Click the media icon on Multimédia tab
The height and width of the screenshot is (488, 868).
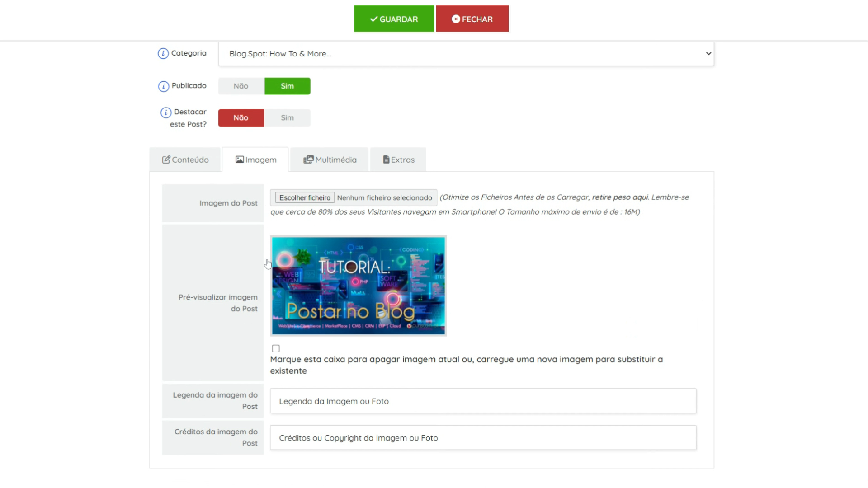[x=308, y=160]
